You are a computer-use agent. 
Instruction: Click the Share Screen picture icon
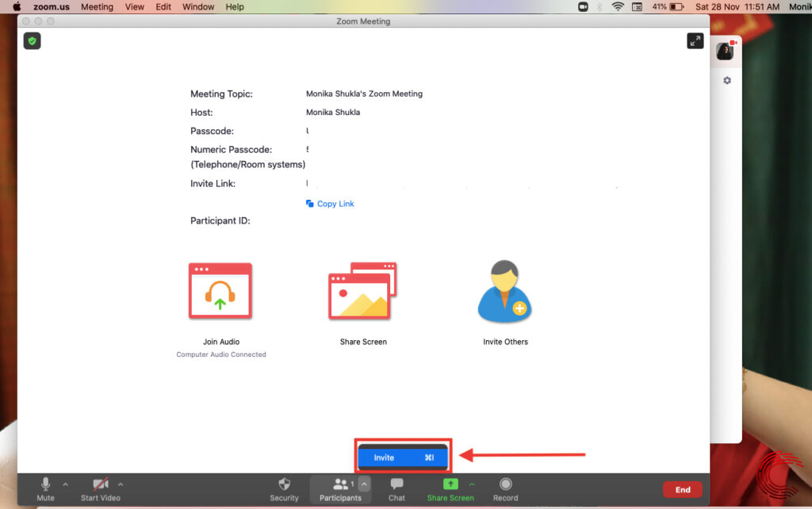click(x=362, y=290)
